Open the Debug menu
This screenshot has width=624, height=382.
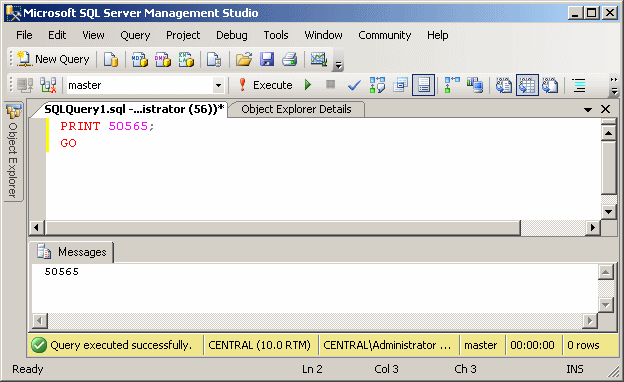[232, 35]
